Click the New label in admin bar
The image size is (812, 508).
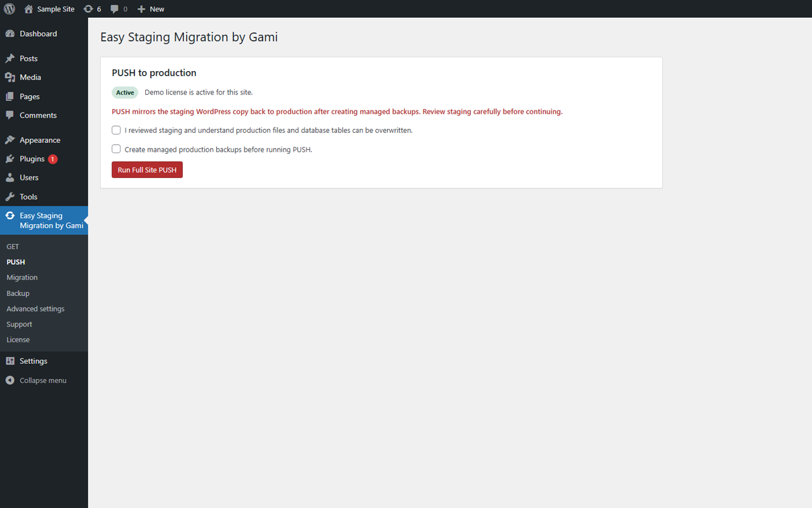point(157,9)
